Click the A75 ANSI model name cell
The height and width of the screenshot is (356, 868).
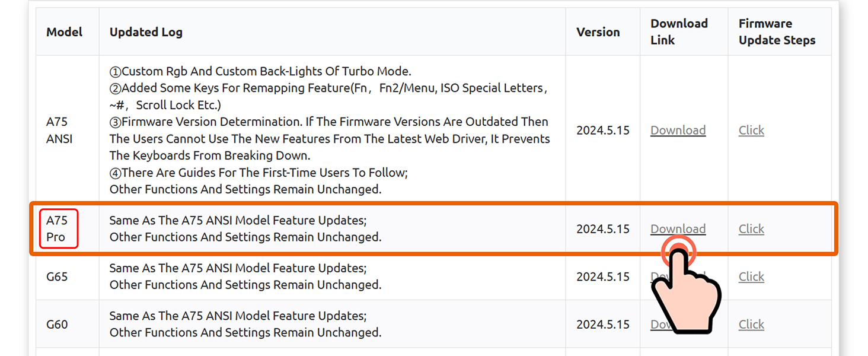tap(59, 130)
